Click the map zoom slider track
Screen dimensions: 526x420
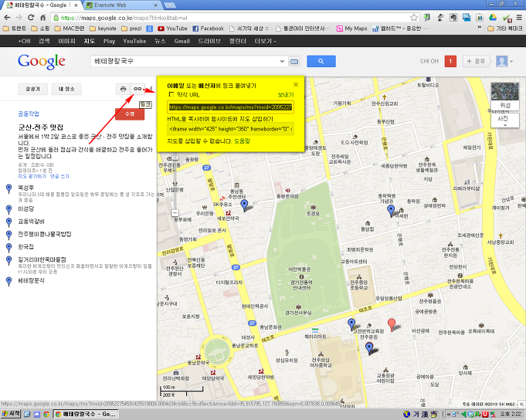[175, 185]
